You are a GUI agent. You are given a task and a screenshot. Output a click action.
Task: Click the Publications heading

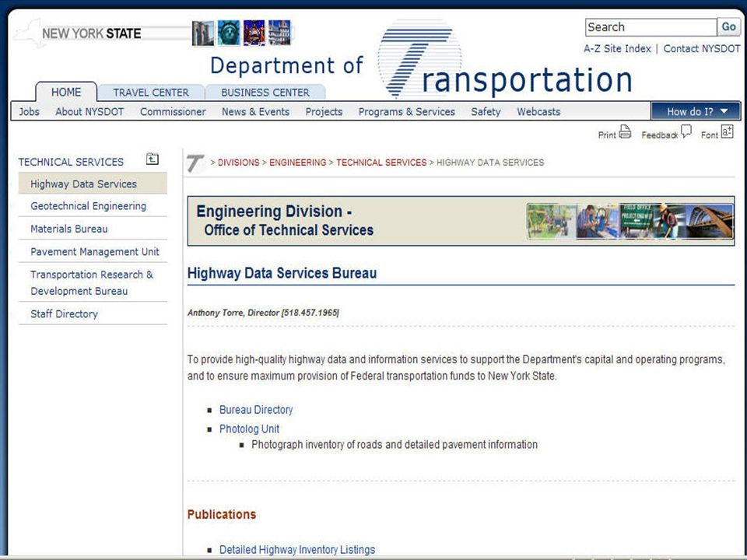point(222,514)
